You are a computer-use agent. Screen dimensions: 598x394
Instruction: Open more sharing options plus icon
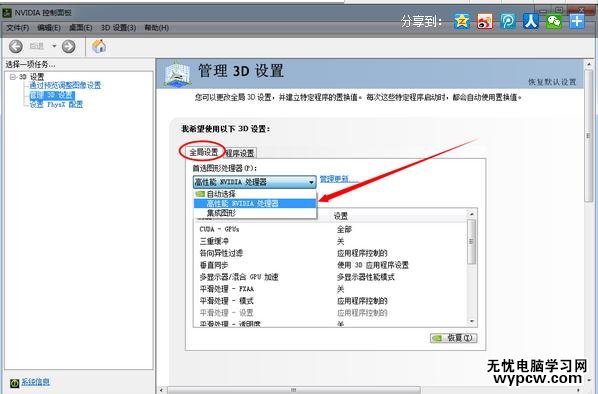tap(577, 21)
